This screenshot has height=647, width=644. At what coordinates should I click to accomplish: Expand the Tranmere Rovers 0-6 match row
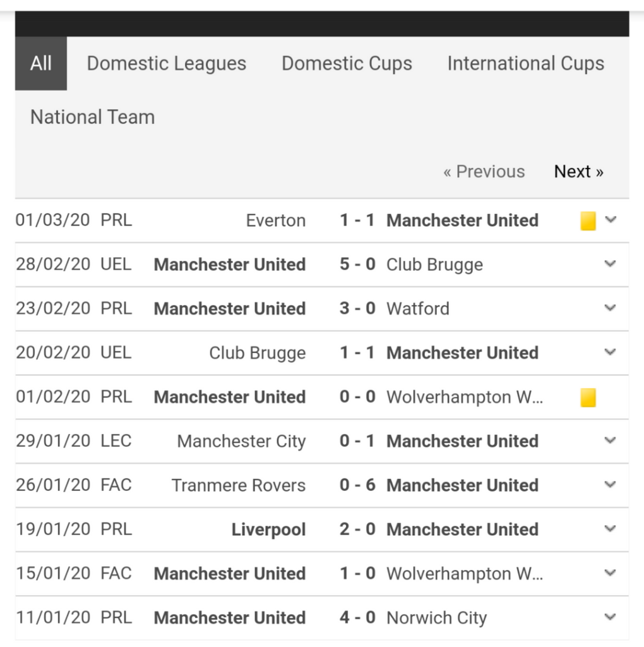tap(610, 485)
